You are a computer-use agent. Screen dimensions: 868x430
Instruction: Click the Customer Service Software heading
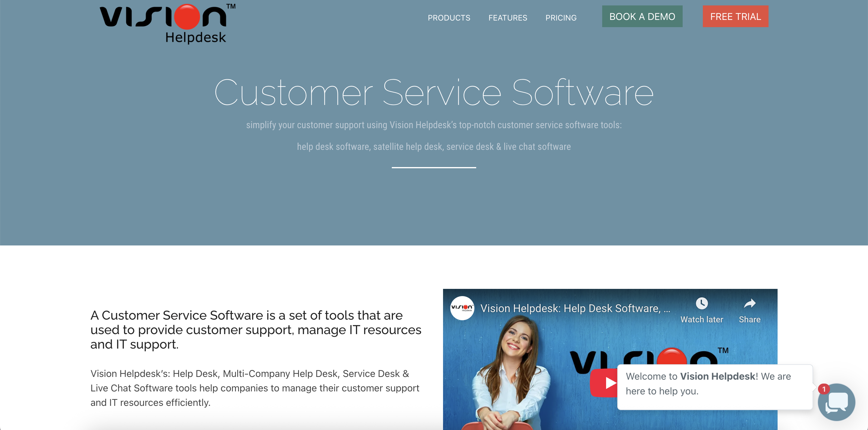[x=434, y=92]
